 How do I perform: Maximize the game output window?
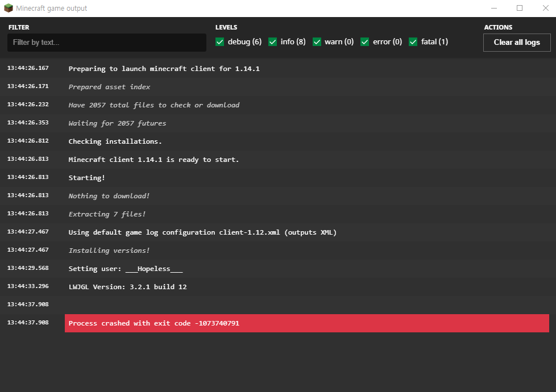tap(519, 9)
